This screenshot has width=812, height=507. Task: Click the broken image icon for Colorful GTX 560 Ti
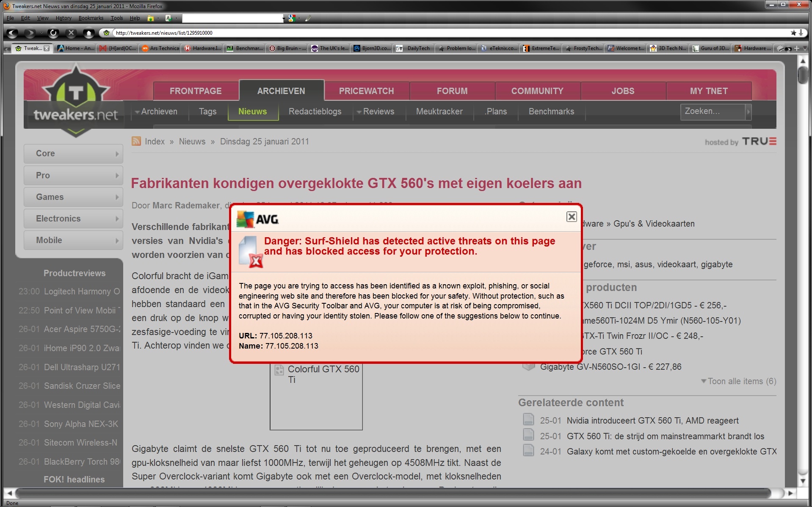279,370
